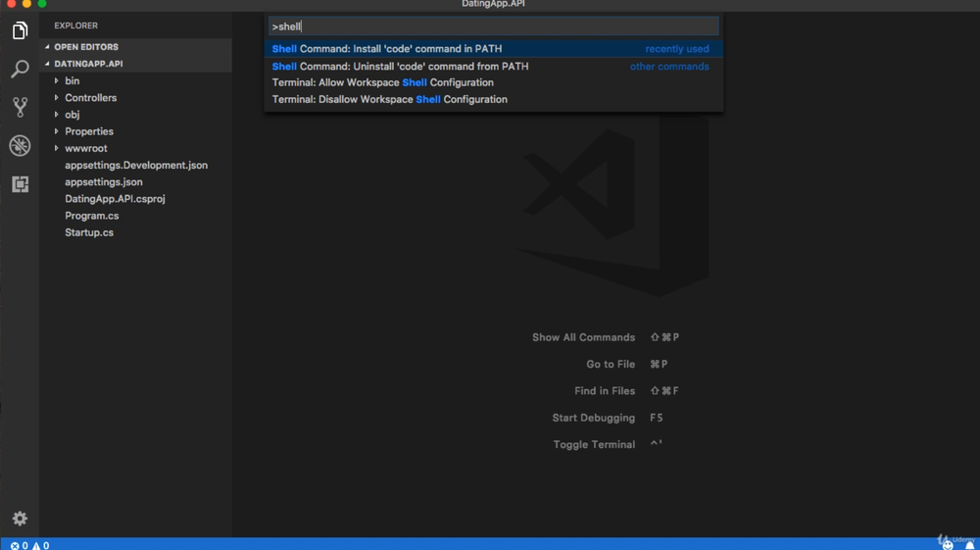Select the Properties folder label
The image size is (980, 550).
tap(89, 131)
